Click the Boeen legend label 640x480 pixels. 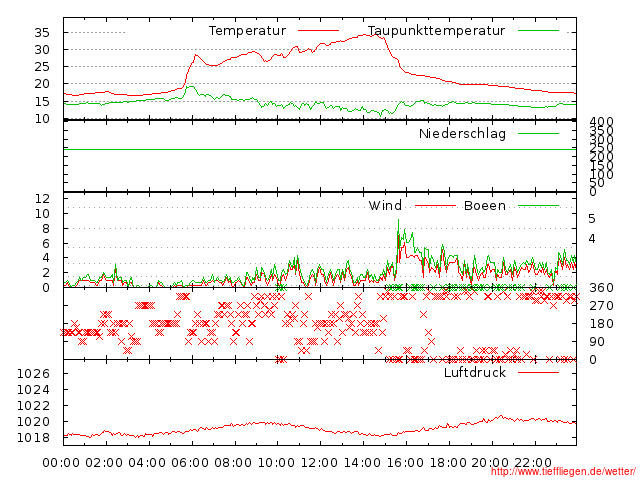[485, 205]
